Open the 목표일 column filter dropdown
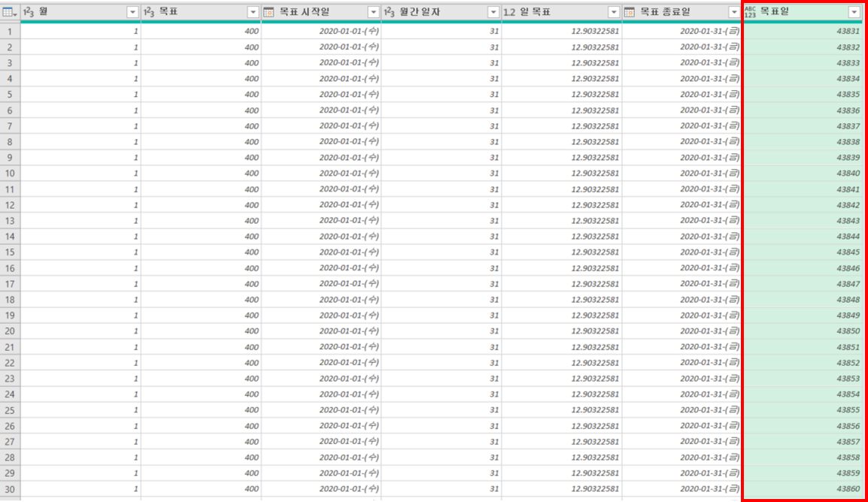Viewport: 868px width, 502px height. coord(854,12)
